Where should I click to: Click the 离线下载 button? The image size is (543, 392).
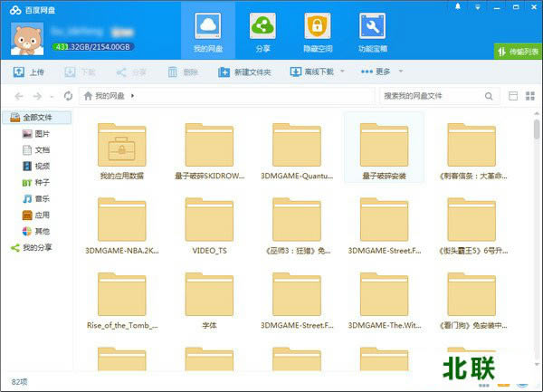pyautogui.click(x=312, y=72)
